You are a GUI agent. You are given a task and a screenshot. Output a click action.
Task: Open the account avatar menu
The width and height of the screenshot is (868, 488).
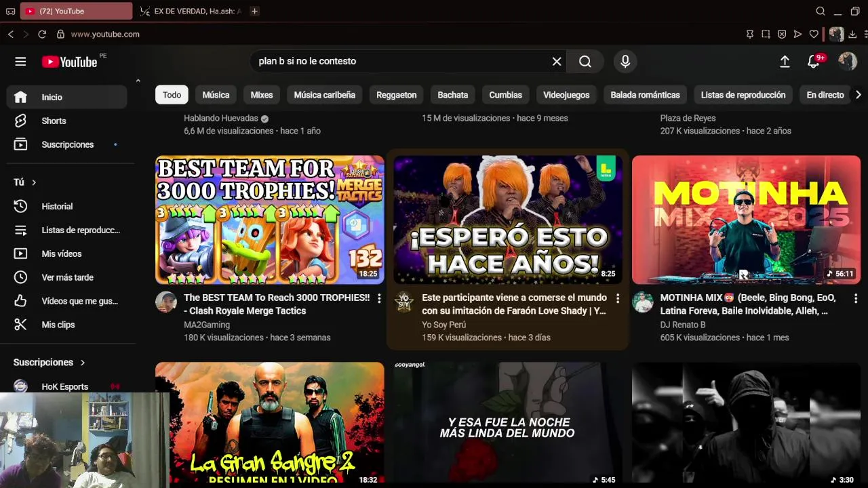tap(848, 62)
